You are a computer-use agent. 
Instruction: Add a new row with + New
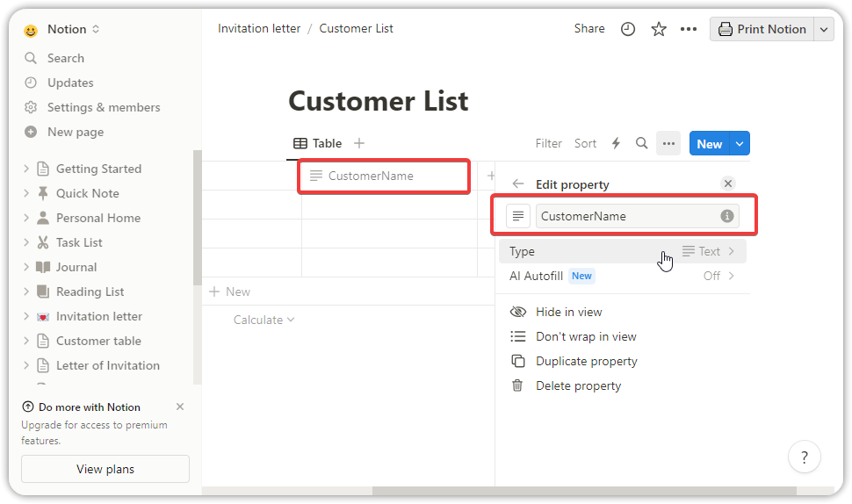pos(230,292)
